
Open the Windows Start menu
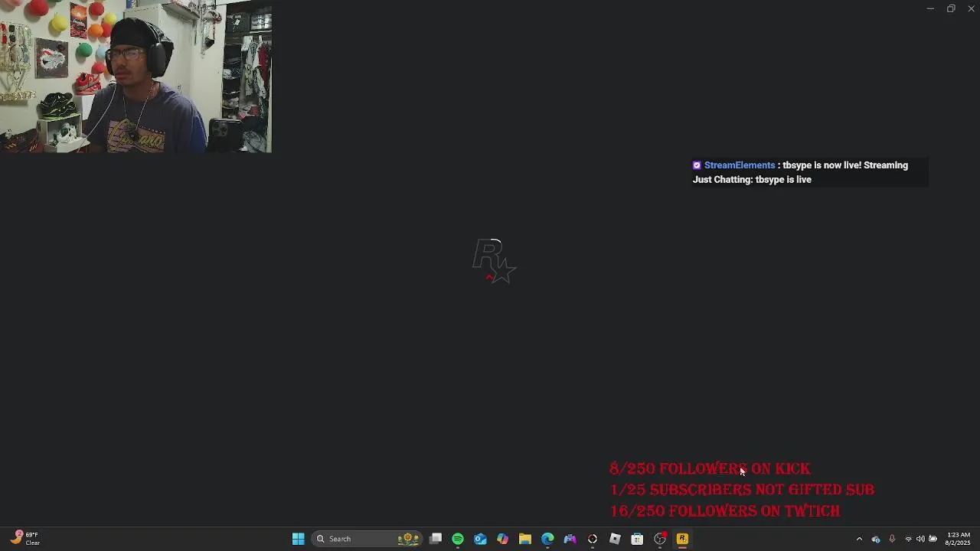pos(298,539)
